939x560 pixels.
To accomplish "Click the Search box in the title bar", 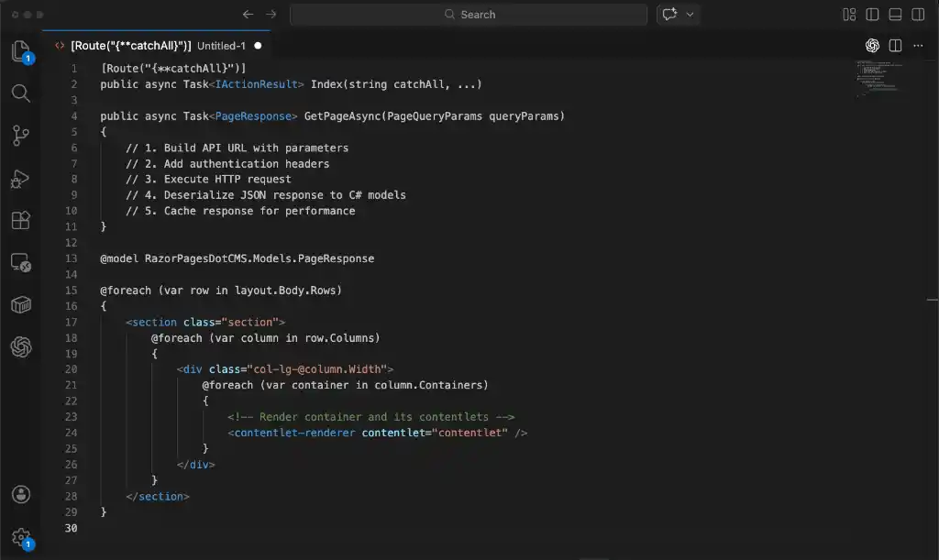I will pos(469,14).
